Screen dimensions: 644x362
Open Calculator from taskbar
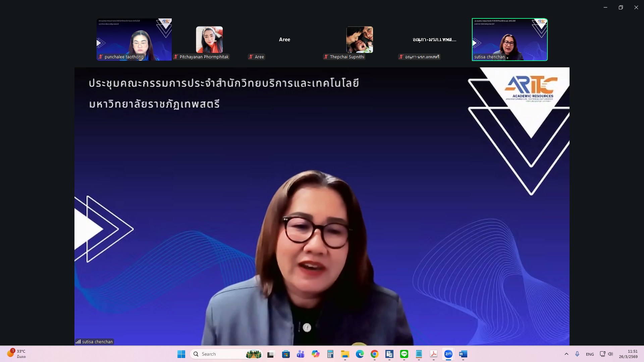click(x=330, y=354)
